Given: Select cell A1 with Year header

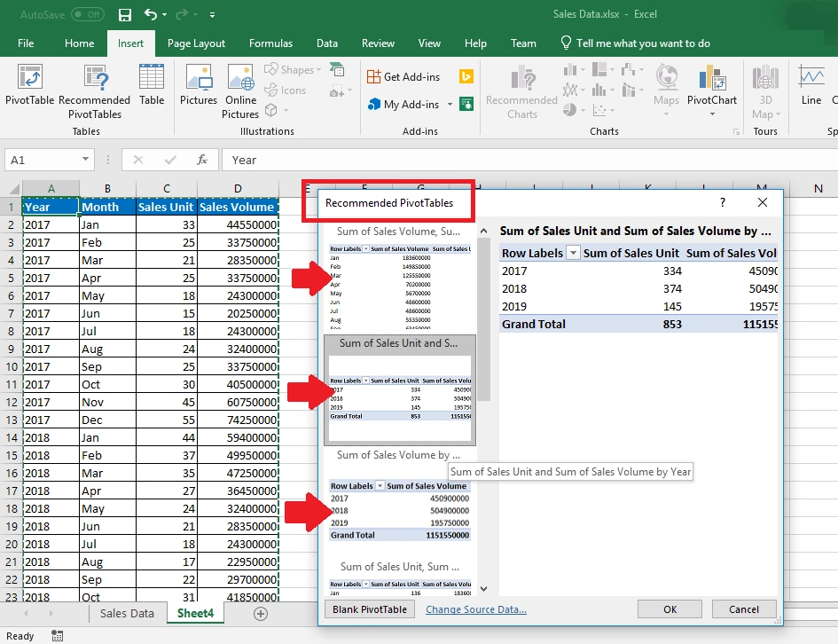Looking at the screenshot, I should pos(51,207).
